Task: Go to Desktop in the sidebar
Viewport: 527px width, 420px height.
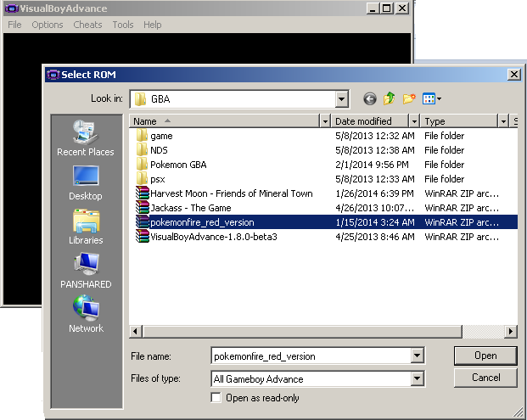Action: coord(86,182)
